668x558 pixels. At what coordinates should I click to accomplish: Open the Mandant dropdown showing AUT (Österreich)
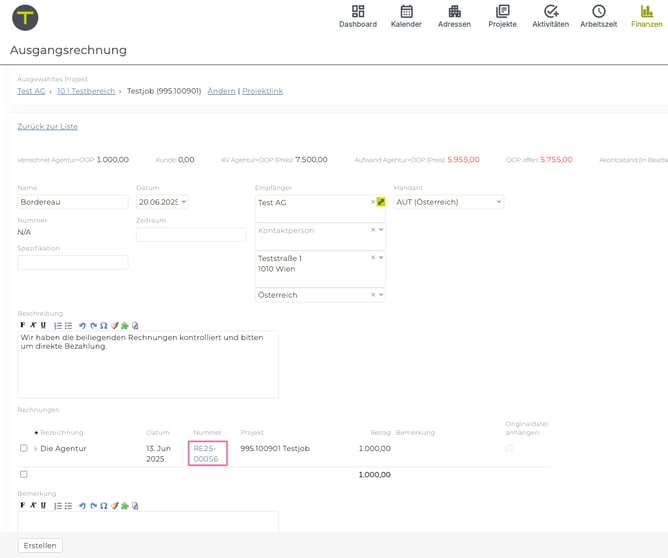coord(449,202)
